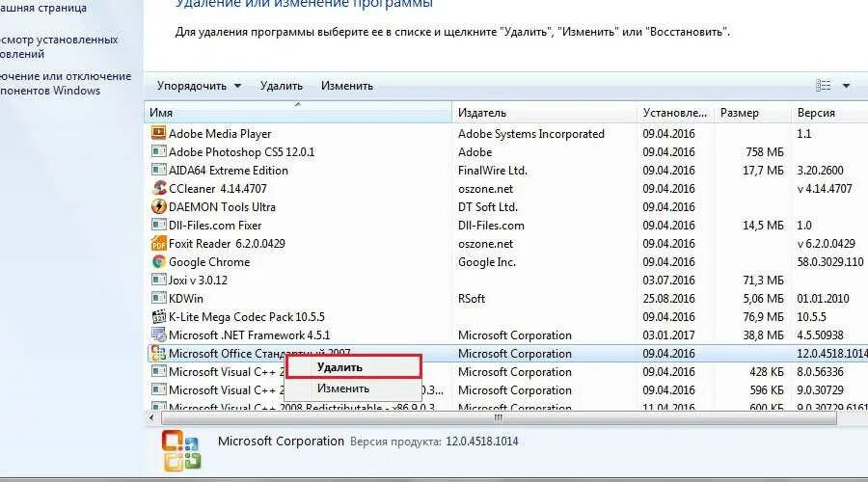This screenshot has height=482, width=868.
Task: Click the Joxi v 3.0.12 icon
Action: click(158, 280)
